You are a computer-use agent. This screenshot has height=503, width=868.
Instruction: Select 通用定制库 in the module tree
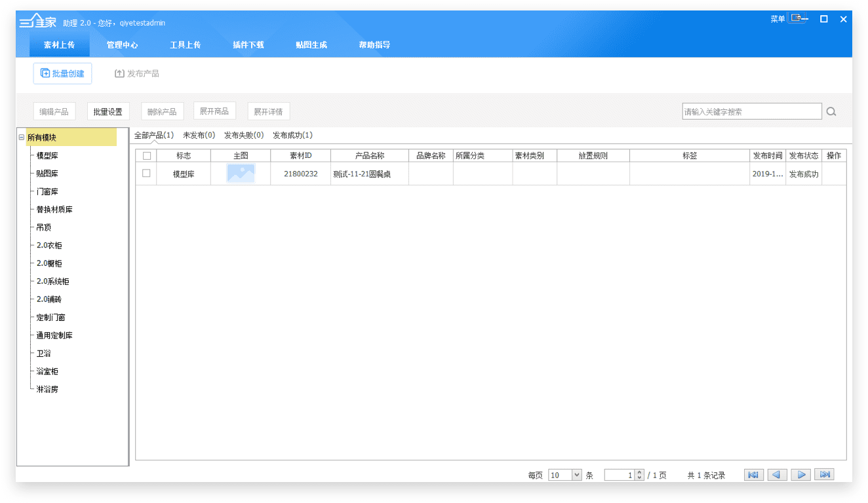54,335
